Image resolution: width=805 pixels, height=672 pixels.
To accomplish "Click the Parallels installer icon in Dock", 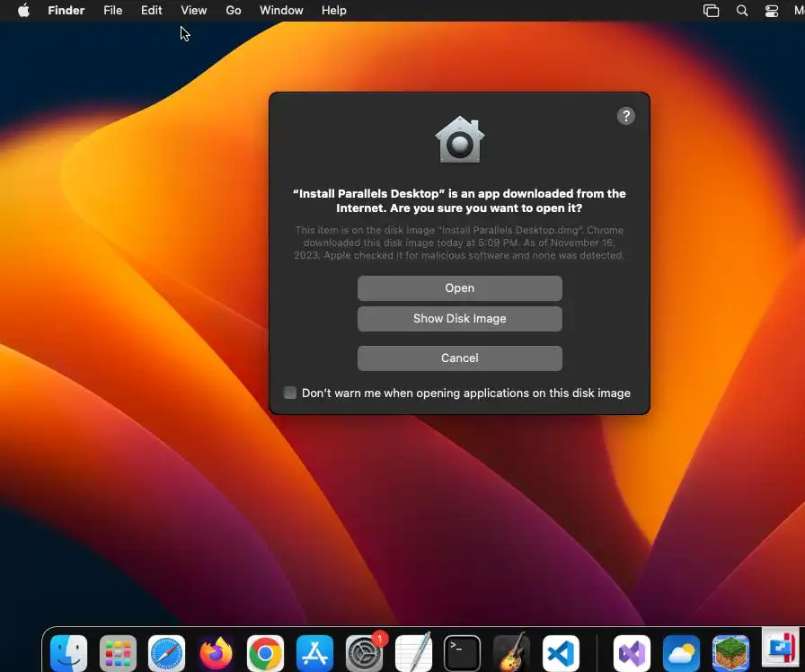I will point(780,648).
